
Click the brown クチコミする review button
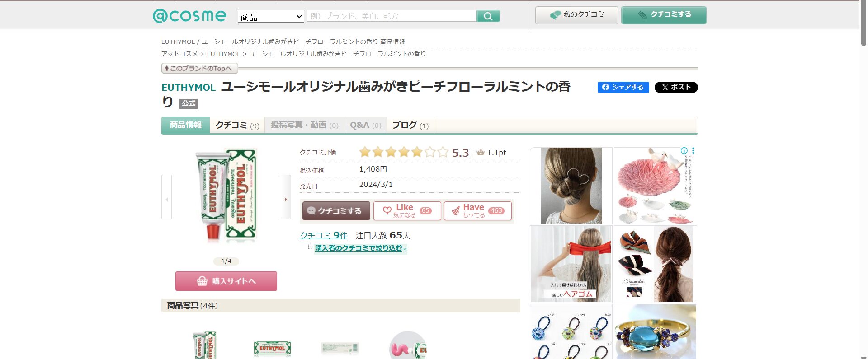pos(336,211)
